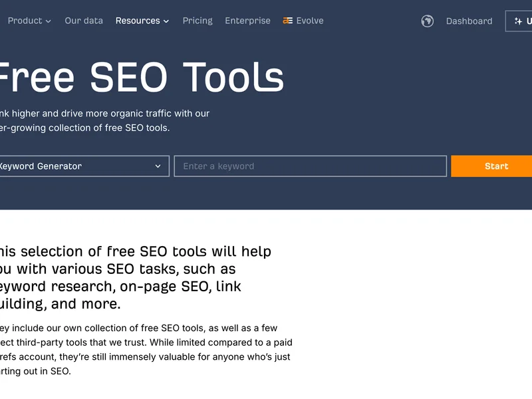Viewport: 532px width, 399px height.
Task: Click the globe language icon
Action: tap(427, 21)
